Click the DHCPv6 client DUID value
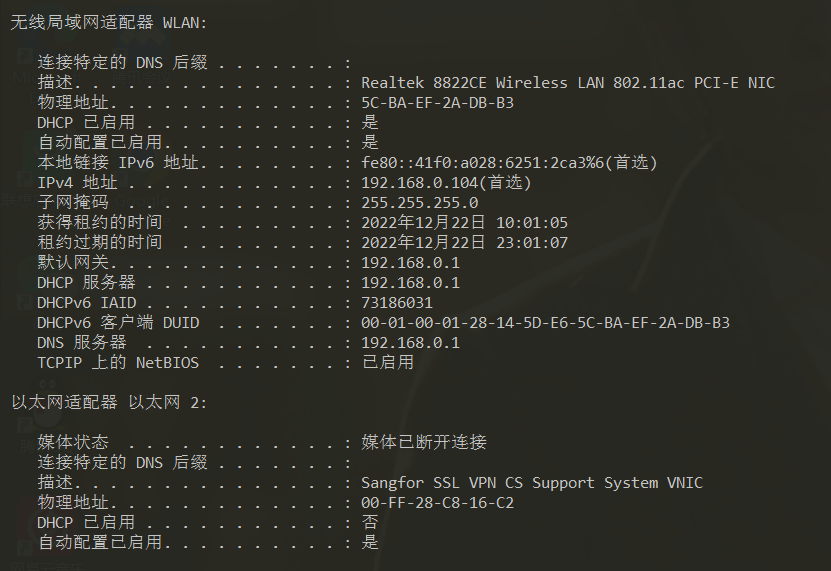The width and height of the screenshot is (831, 571). tap(545, 322)
